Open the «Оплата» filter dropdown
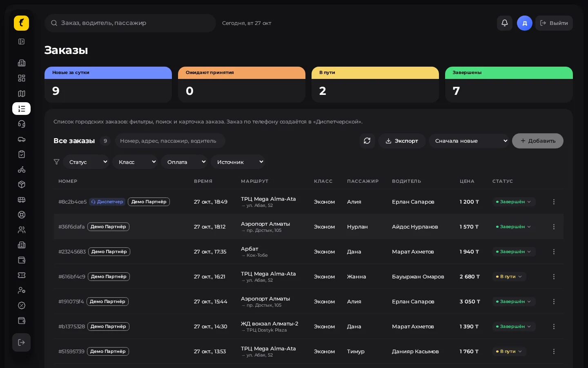The width and height of the screenshot is (588, 368). tap(184, 162)
